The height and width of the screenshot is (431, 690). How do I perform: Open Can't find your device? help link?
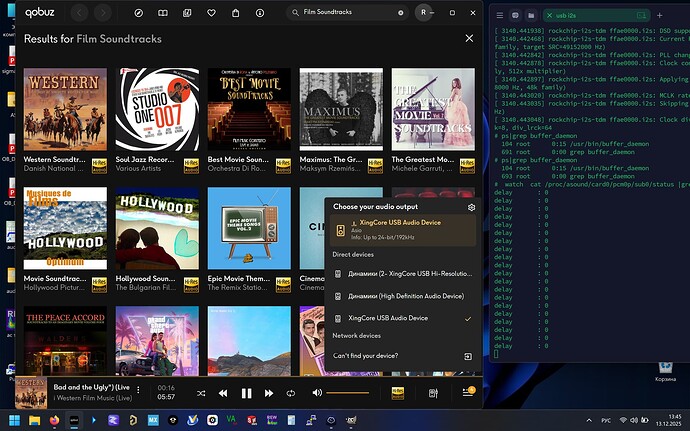click(403, 356)
